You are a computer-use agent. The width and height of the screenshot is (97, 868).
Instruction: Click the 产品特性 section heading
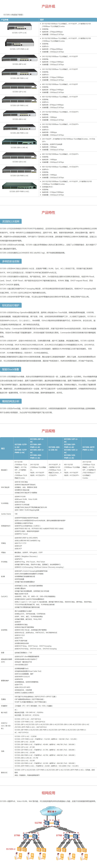click(x=48, y=212)
